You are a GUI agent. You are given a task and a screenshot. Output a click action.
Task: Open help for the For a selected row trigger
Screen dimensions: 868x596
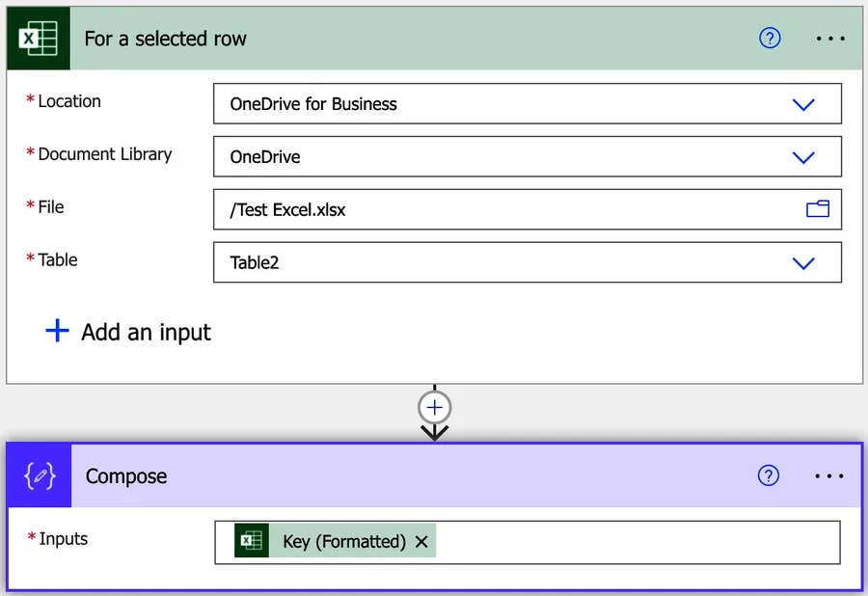click(769, 39)
